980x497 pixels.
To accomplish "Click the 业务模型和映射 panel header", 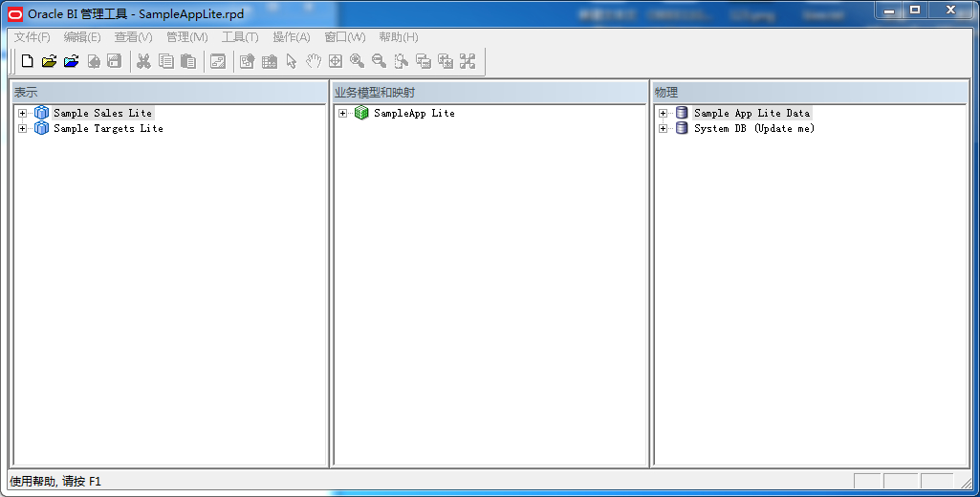I will point(490,93).
